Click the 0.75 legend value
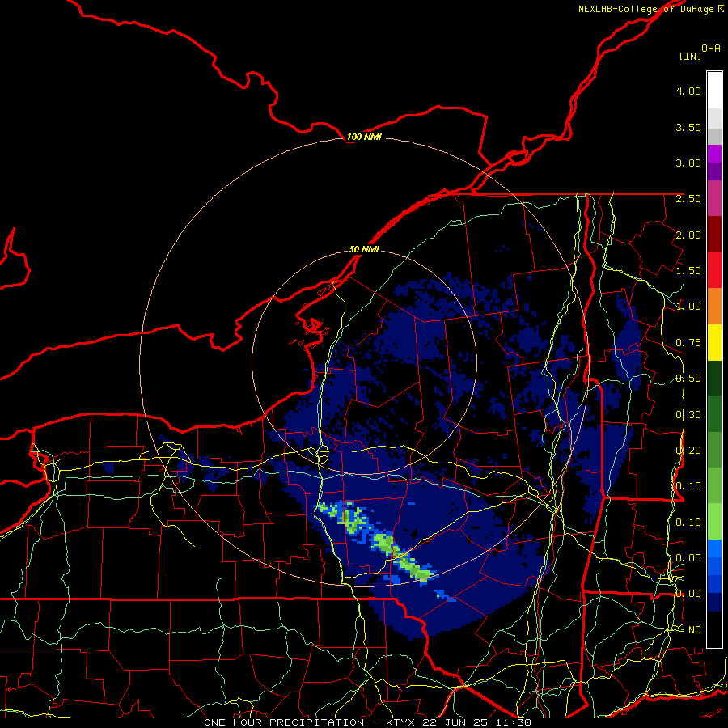 tap(688, 343)
